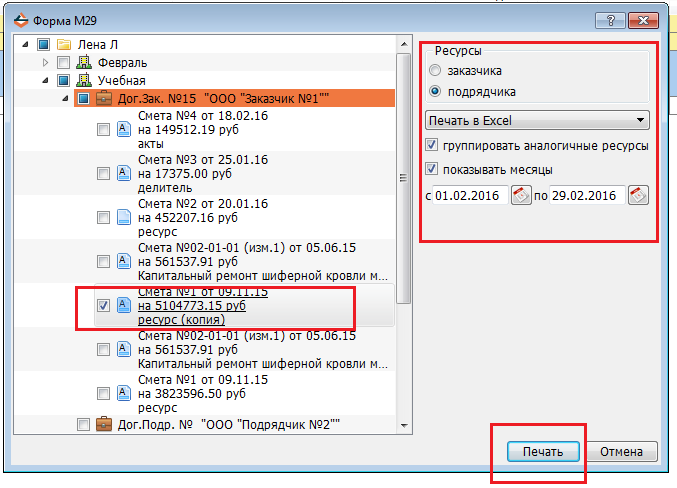Image resolution: width=677 pixels, height=488 pixels.
Task: Click the tree scrollbar down arrow
Action: (404, 425)
